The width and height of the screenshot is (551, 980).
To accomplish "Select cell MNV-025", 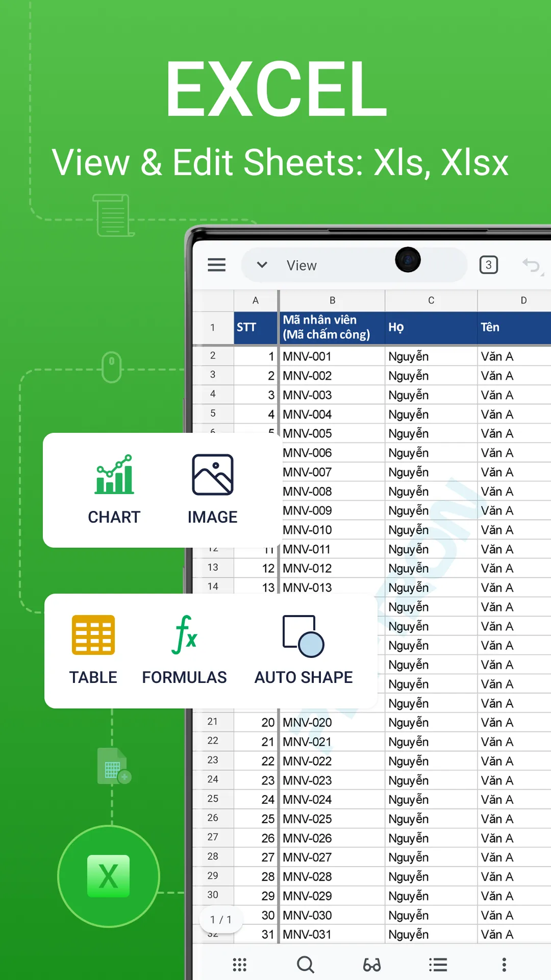I will point(332,819).
